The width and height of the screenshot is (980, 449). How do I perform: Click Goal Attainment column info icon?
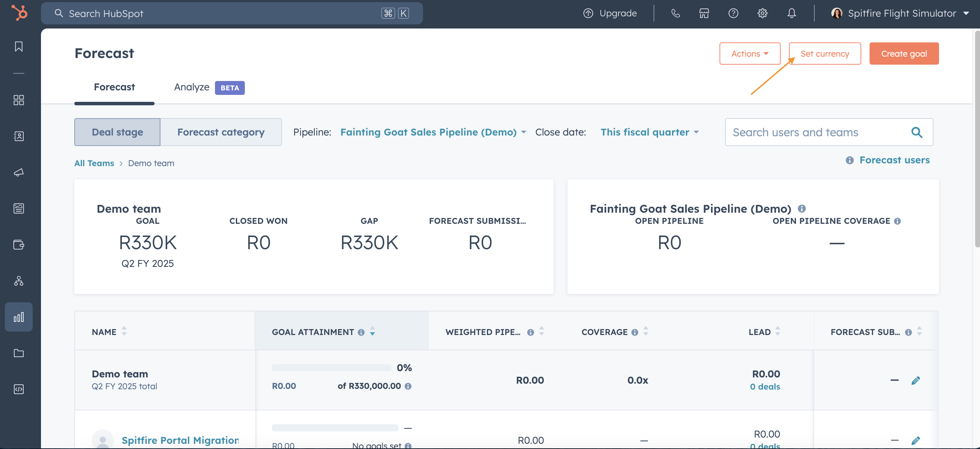coord(361,333)
